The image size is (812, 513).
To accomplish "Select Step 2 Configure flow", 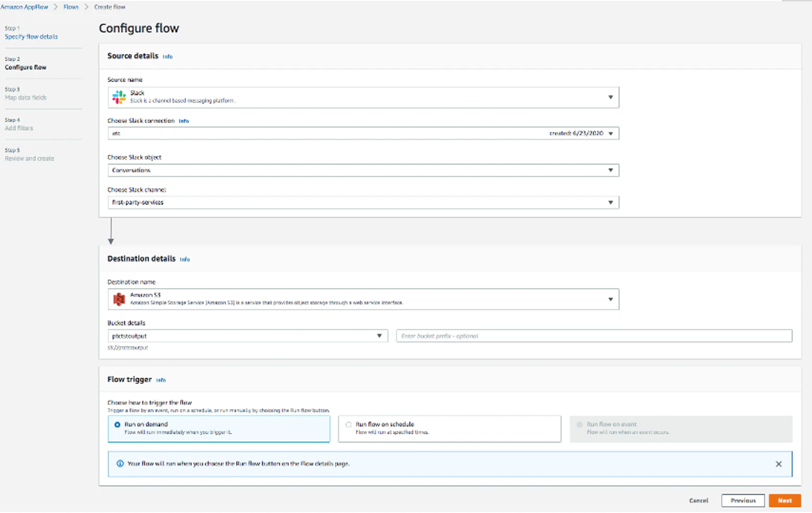I will click(x=26, y=67).
